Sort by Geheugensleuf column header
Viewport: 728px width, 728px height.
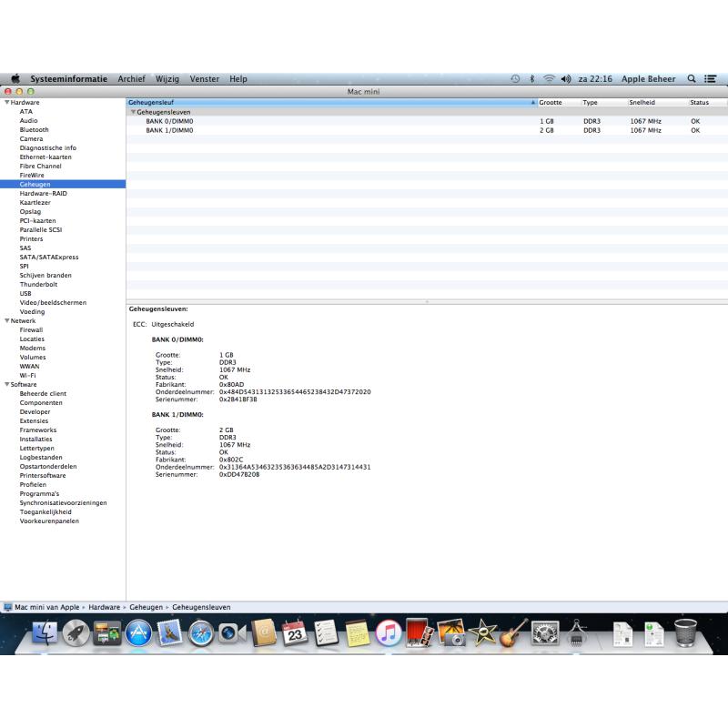[x=331, y=102]
